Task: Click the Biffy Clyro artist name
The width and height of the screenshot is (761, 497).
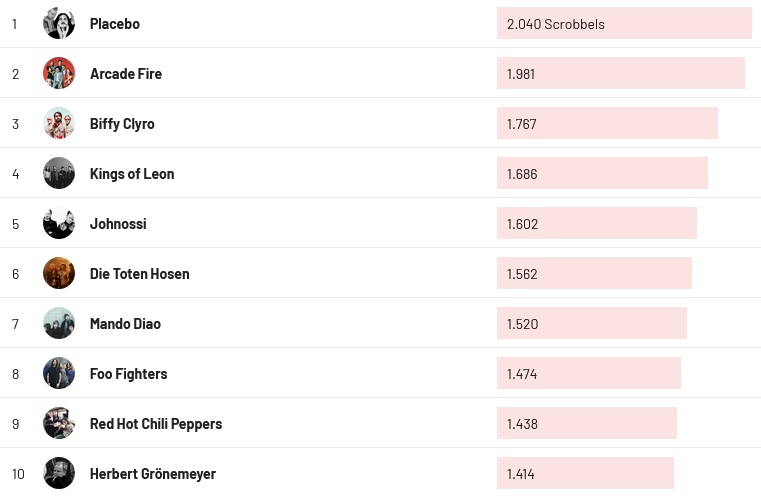Action: point(122,123)
